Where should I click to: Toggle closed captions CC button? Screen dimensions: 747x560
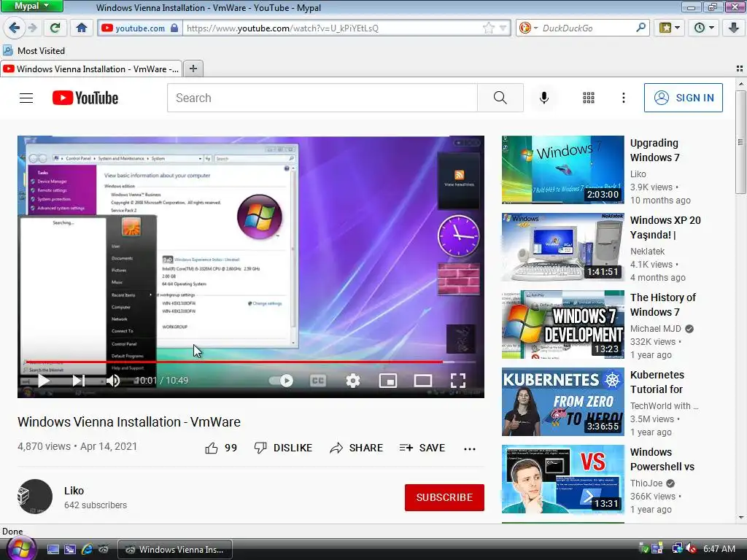pyautogui.click(x=318, y=381)
